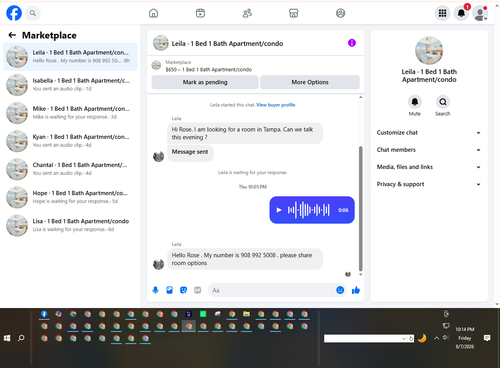The height and width of the screenshot is (368, 500).
Task: Open the Groups tab icon
Action: coord(340,13)
